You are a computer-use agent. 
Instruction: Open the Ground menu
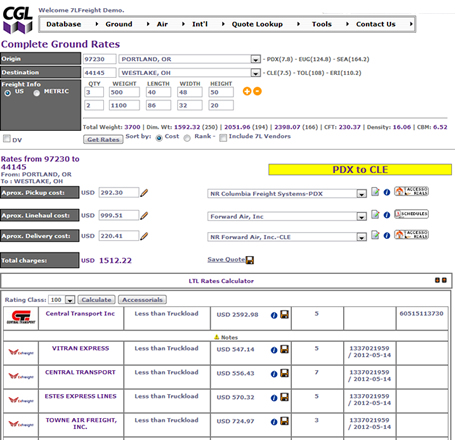coord(119,24)
